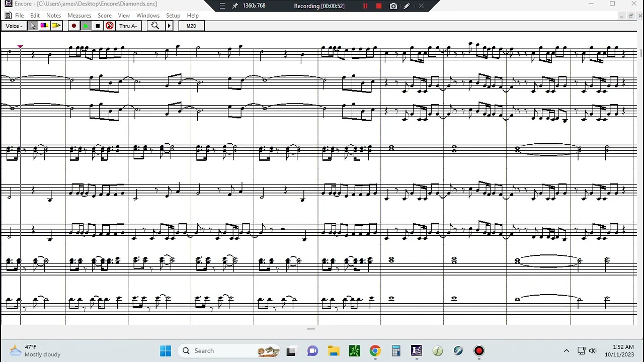Click the Encore document icon left of File

click(x=8, y=16)
